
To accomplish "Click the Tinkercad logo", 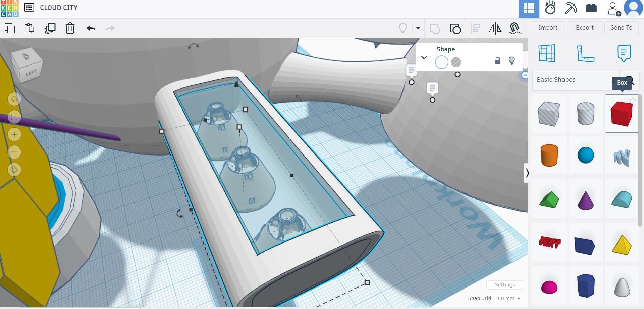I will pos(9,8).
